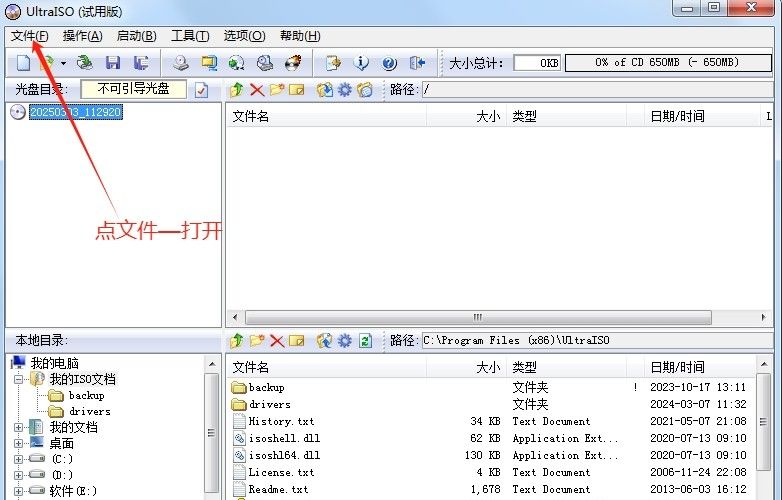Save the image using the floppy disk icon
Image resolution: width=782 pixels, height=500 pixels.
point(113,63)
